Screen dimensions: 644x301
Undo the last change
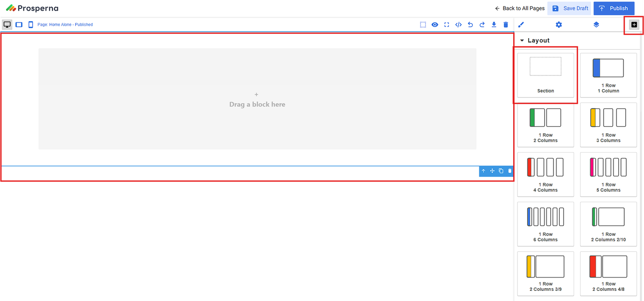(x=470, y=25)
